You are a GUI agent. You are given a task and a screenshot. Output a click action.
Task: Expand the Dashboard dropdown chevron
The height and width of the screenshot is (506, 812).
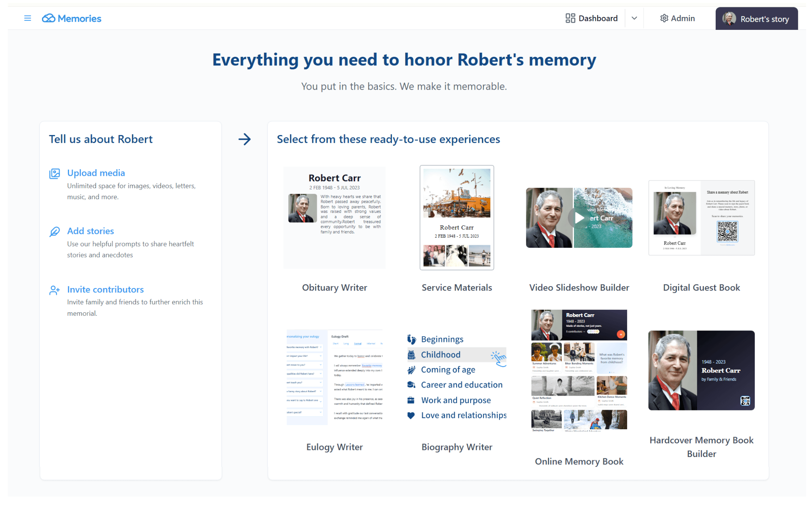[634, 18]
